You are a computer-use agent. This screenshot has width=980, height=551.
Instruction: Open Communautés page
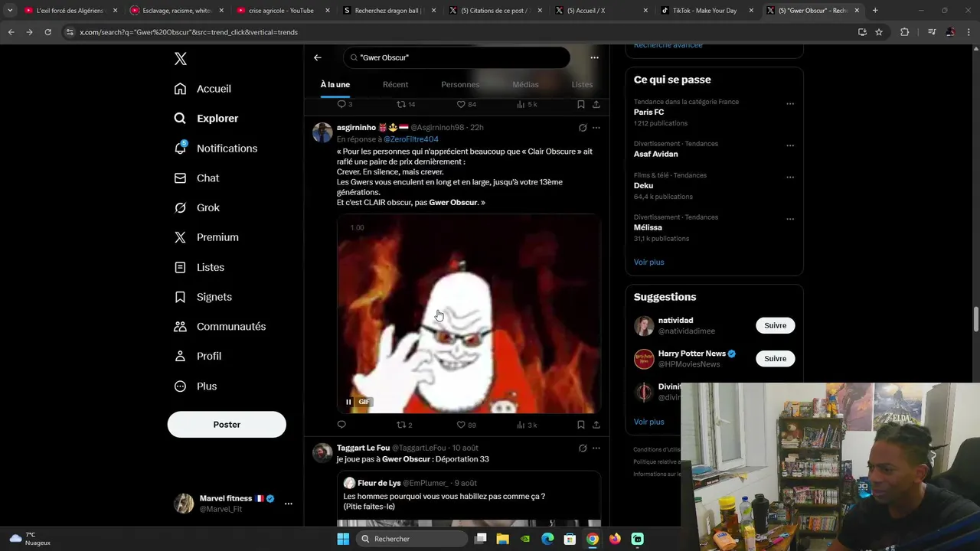(220, 327)
